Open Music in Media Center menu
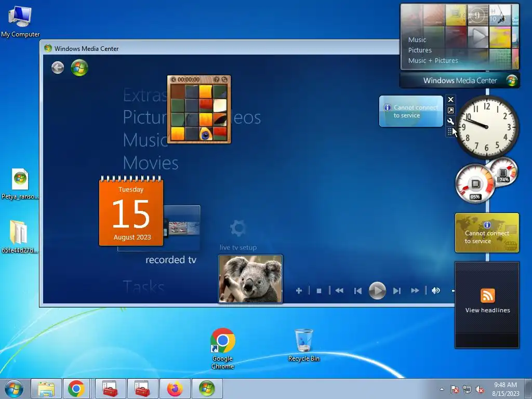 pyautogui.click(x=145, y=140)
